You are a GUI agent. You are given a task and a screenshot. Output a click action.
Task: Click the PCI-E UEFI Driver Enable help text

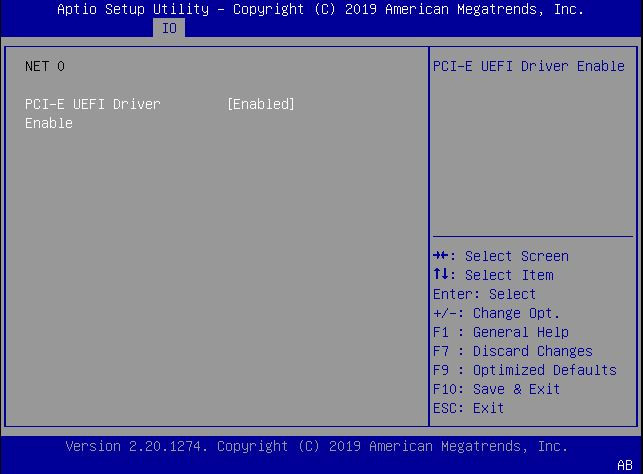coord(529,66)
